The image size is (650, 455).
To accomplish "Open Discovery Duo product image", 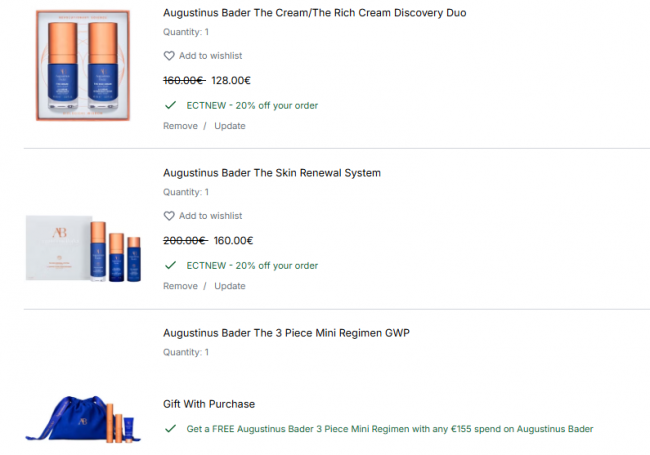I will coord(83,65).
